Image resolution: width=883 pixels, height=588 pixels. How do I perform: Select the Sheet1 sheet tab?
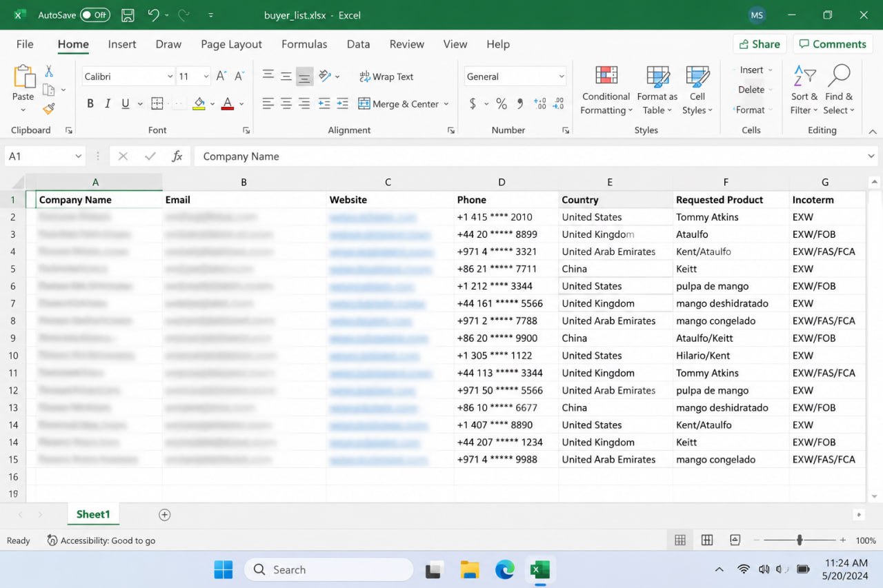point(93,514)
